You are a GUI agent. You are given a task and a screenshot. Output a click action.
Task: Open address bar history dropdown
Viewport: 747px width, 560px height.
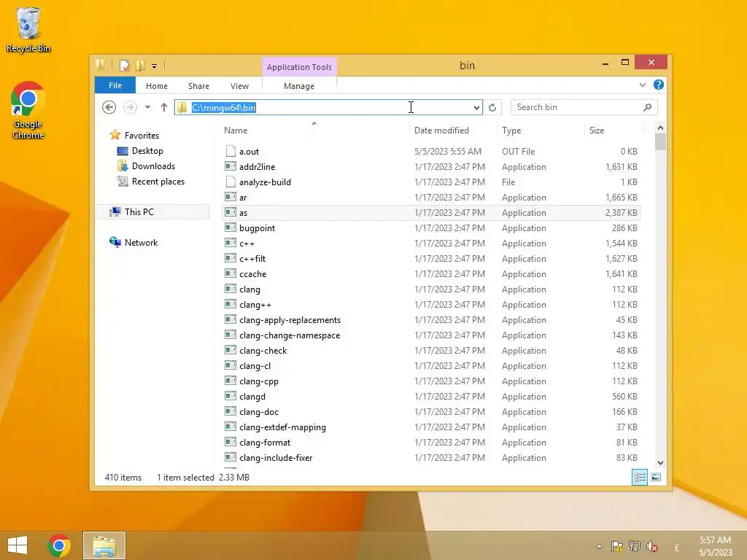(x=476, y=108)
